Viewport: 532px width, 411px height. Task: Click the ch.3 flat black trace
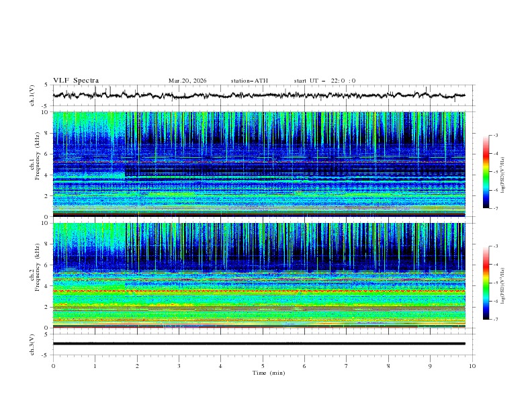coord(259,344)
